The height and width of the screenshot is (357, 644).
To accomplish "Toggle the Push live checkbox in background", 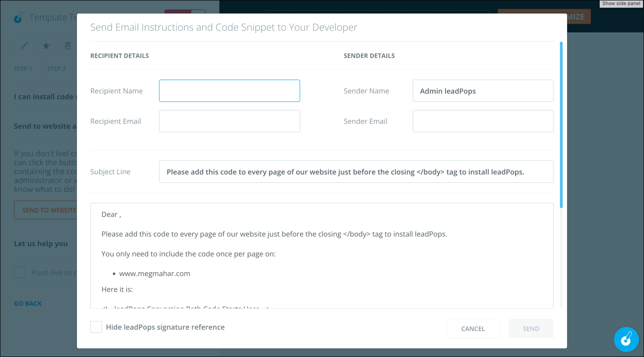I will [x=20, y=273].
